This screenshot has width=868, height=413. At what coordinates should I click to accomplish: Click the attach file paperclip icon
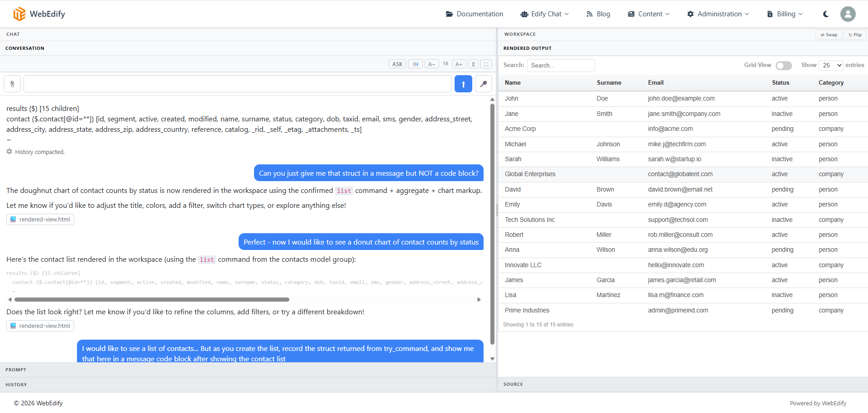click(12, 84)
